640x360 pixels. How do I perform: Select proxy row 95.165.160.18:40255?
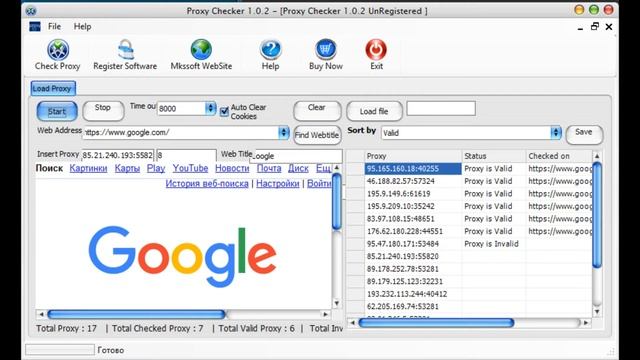413,169
